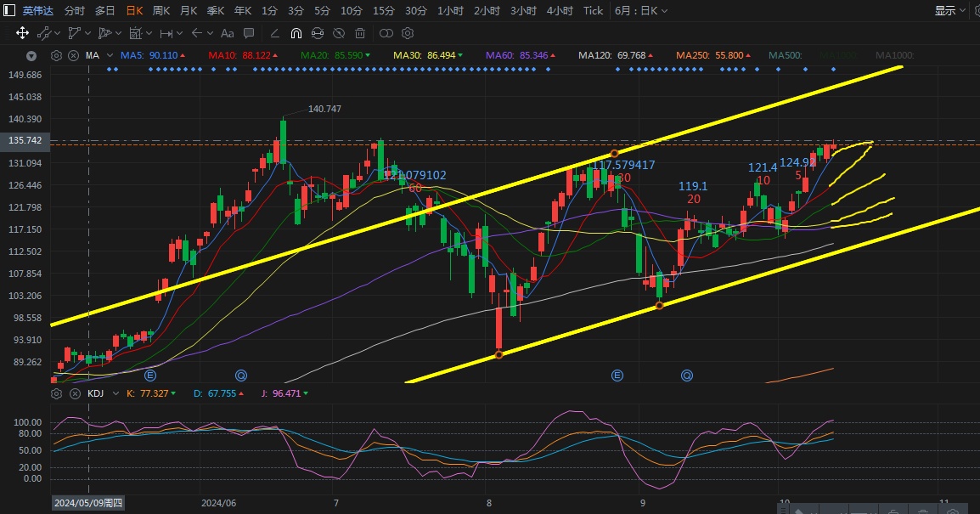Screen dimensions: 980x514
Task: Click the 英伟达 stock name
Action: coord(37,10)
